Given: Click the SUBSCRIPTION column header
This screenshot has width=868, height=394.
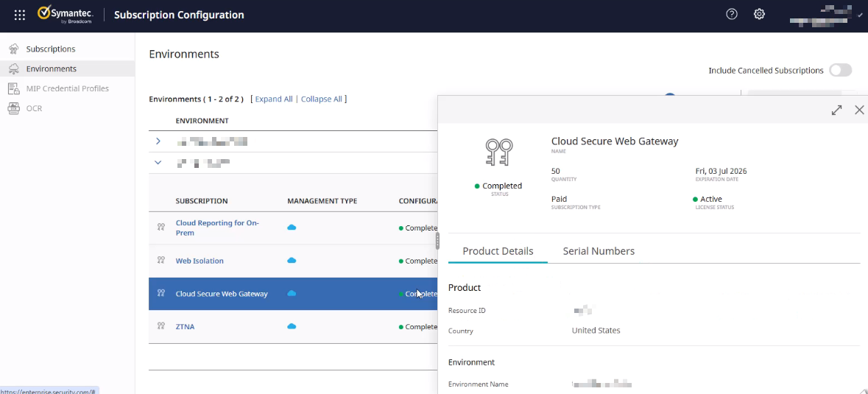Looking at the screenshot, I should pyautogui.click(x=202, y=201).
